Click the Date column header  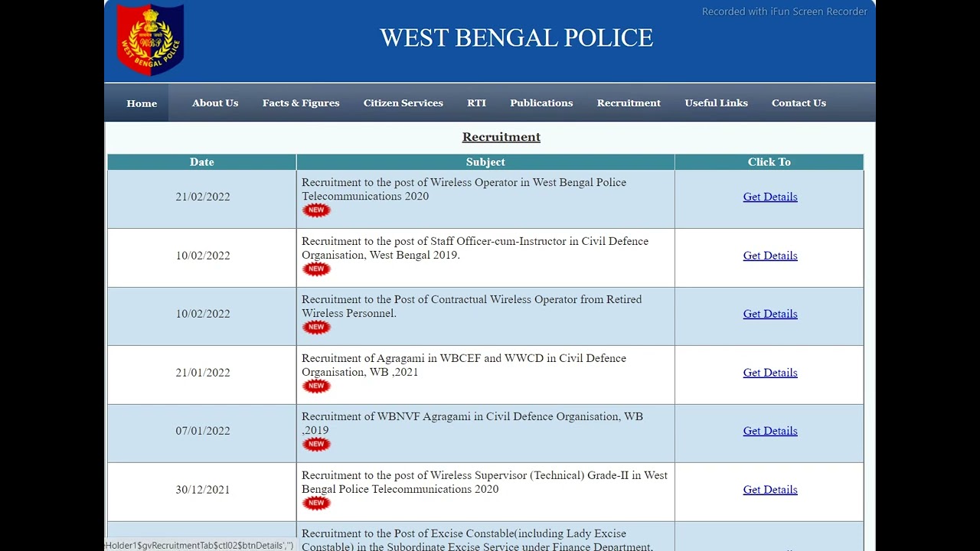pos(202,162)
